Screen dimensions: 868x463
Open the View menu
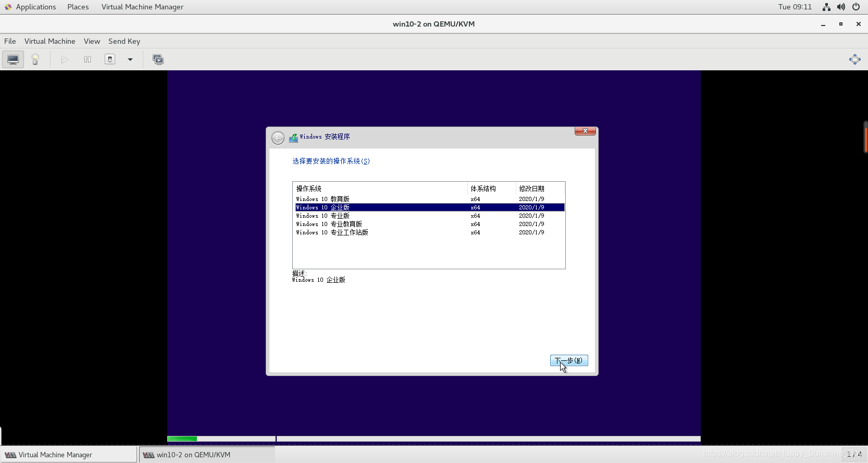click(92, 41)
